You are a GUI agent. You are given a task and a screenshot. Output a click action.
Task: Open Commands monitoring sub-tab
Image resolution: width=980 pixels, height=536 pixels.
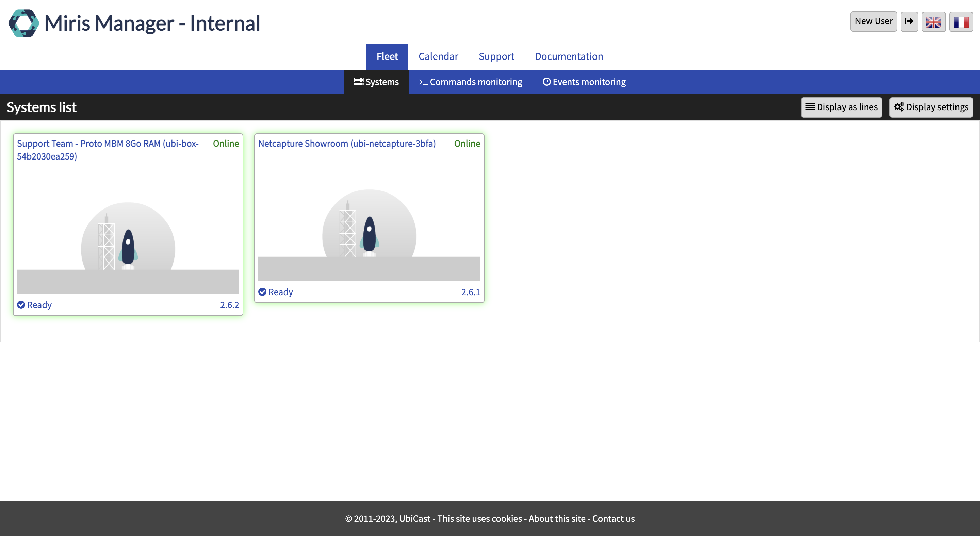coord(470,82)
